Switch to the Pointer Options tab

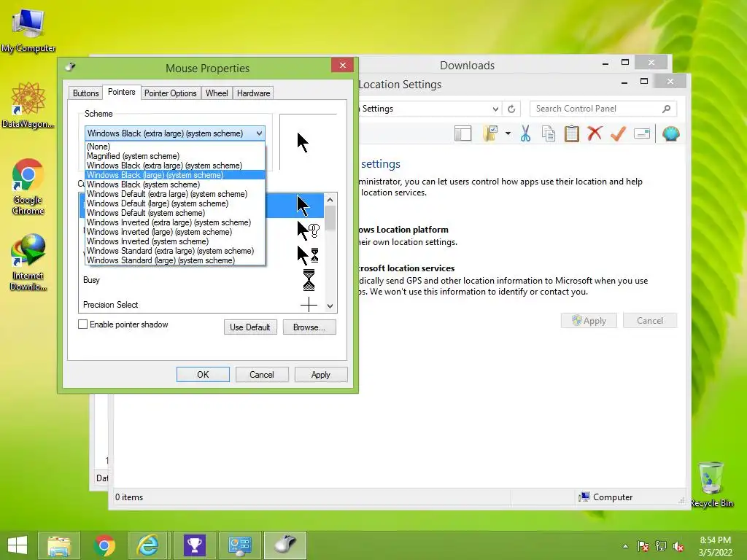[x=171, y=93]
